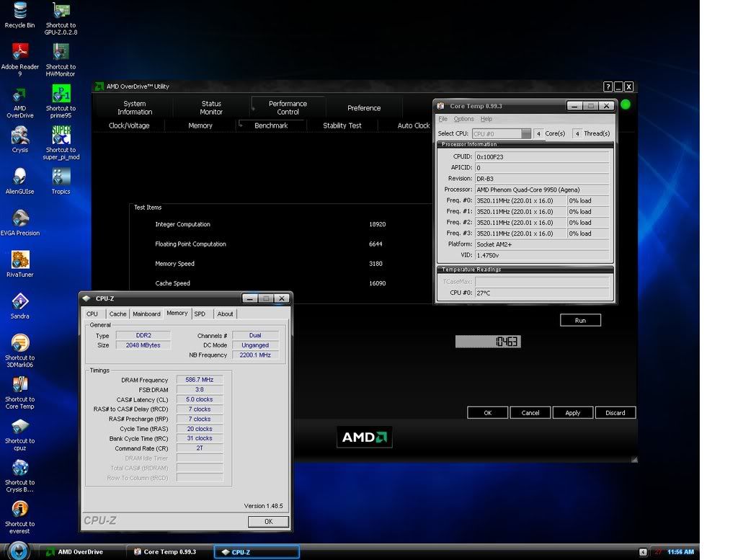738x560 pixels.
Task: Open the Recycle Bin desktop icon
Action: pyautogui.click(x=19, y=15)
